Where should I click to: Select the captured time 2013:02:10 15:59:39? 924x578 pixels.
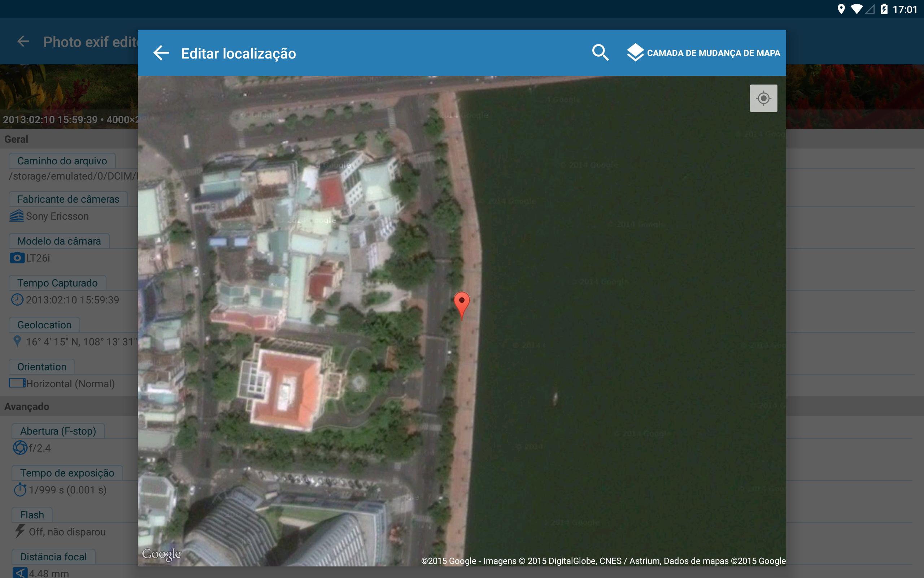coord(73,300)
